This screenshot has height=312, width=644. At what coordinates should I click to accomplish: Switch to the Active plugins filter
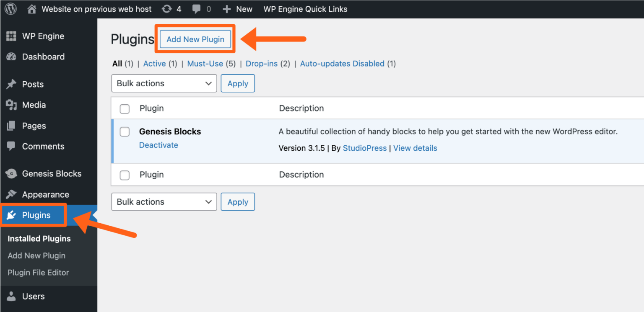tap(155, 63)
